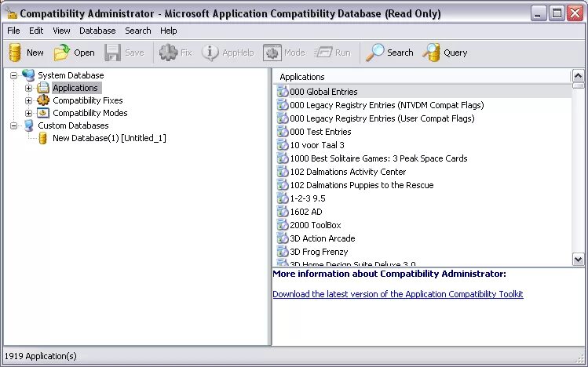Click the Search magnifier toolbar icon

(375, 53)
